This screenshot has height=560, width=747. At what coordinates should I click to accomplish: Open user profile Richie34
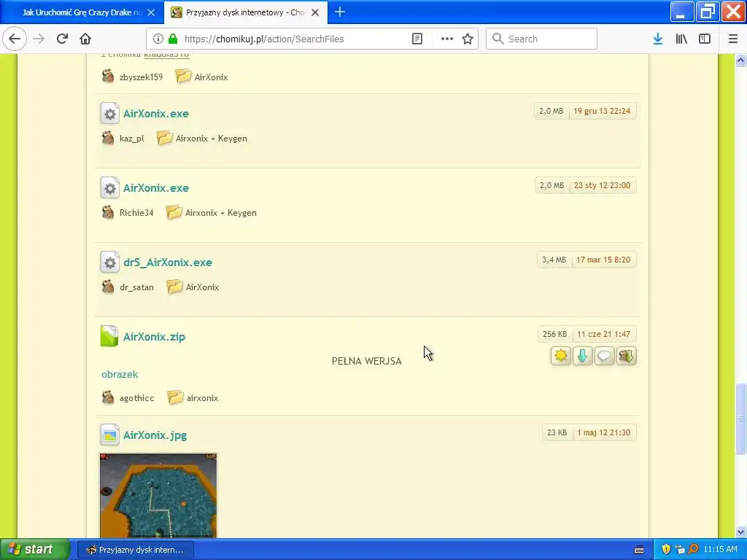[x=136, y=213]
